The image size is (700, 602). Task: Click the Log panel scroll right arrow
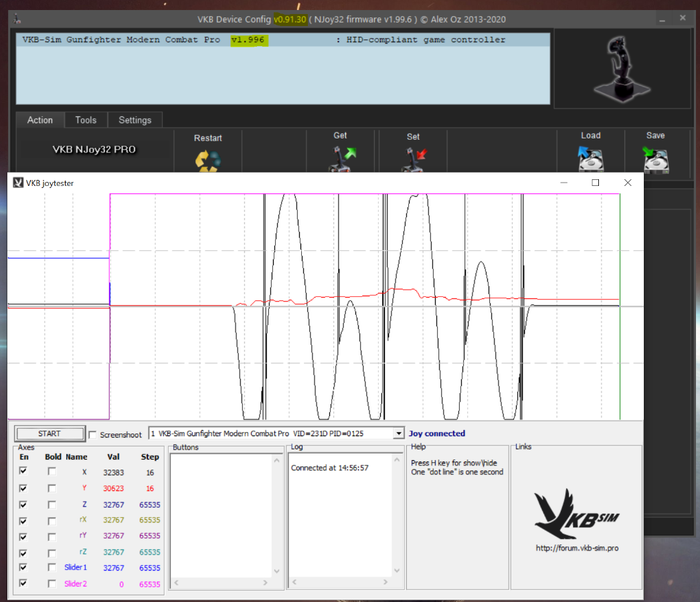click(385, 582)
